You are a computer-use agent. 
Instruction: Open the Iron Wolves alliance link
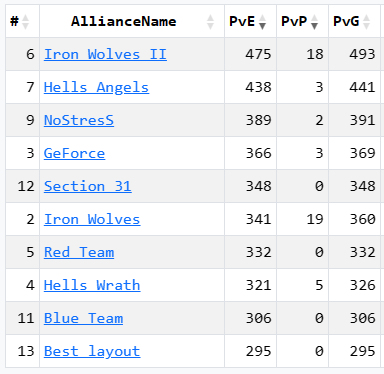tap(92, 219)
